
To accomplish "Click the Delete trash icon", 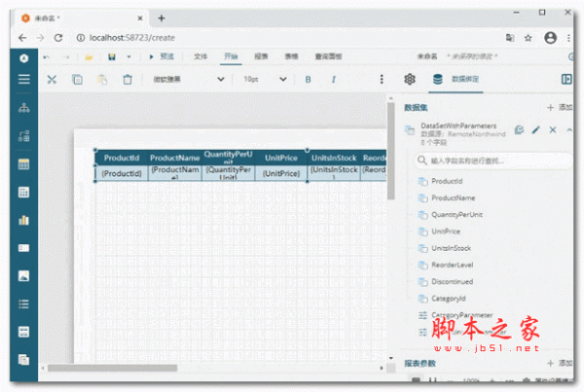I will (128, 80).
